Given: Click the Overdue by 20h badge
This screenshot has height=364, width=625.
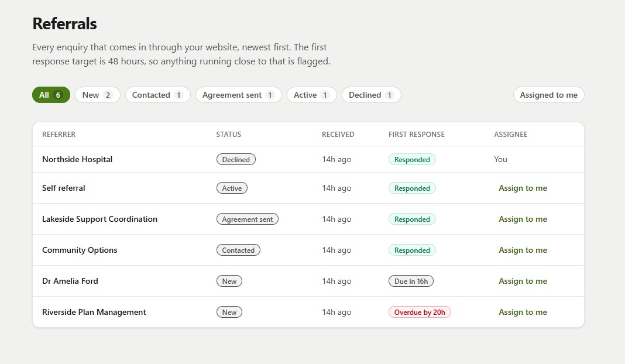Looking at the screenshot, I should click(x=420, y=312).
